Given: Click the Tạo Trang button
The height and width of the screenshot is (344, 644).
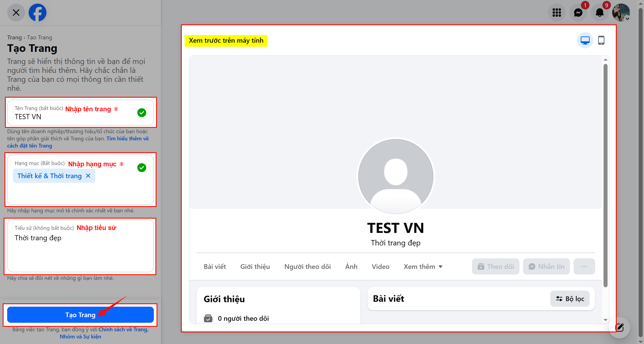Looking at the screenshot, I should click(x=80, y=315).
